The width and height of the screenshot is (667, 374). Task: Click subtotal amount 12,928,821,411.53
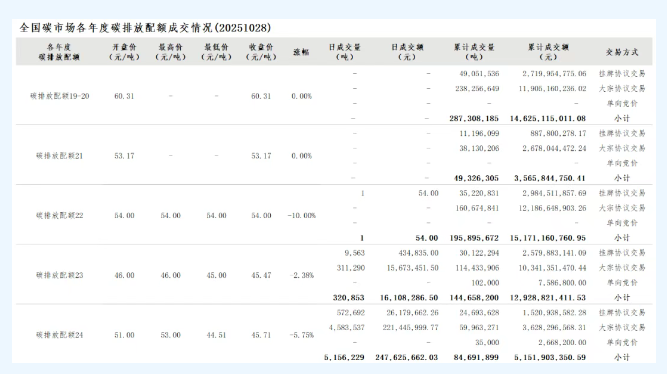(x=548, y=297)
